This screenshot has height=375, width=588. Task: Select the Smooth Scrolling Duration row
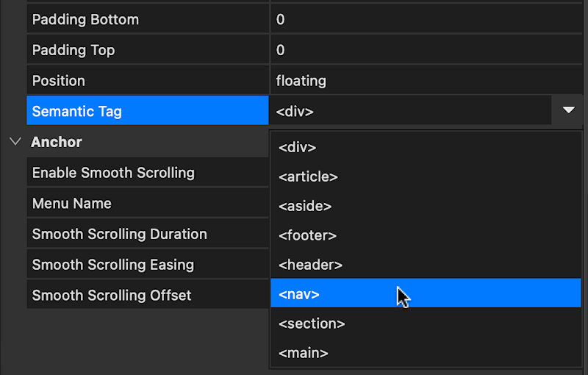point(148,234)
